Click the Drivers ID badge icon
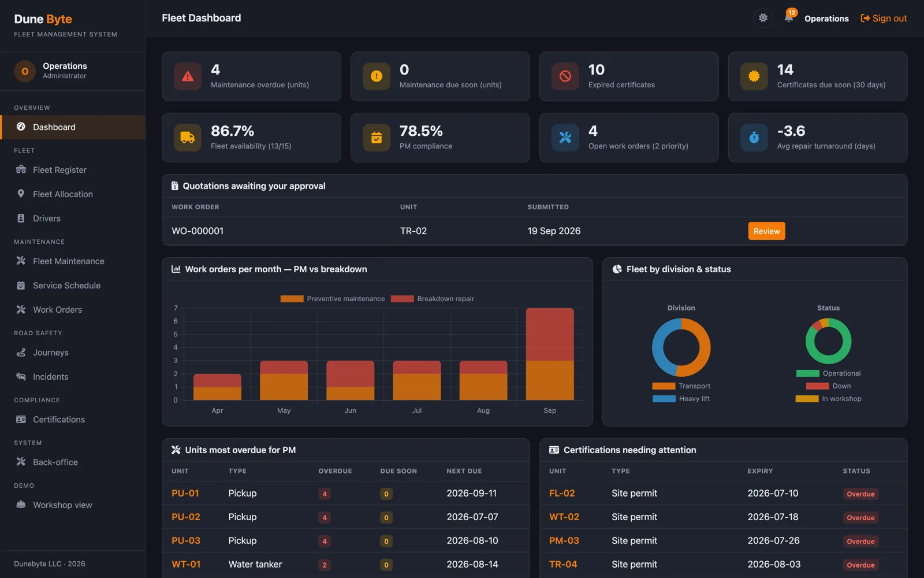 click(x=21, y=218)
